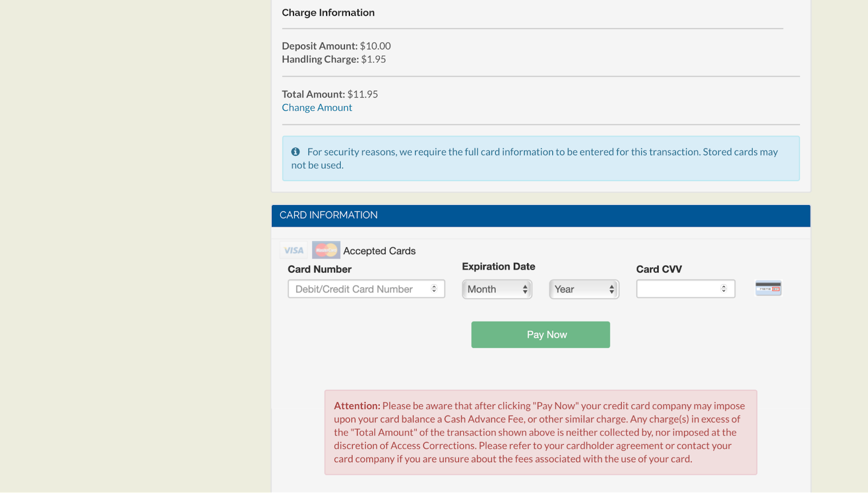This screenshot has width=868, height=493.
Task: Open the Year expiration dropdown
Action: (583, 289)
